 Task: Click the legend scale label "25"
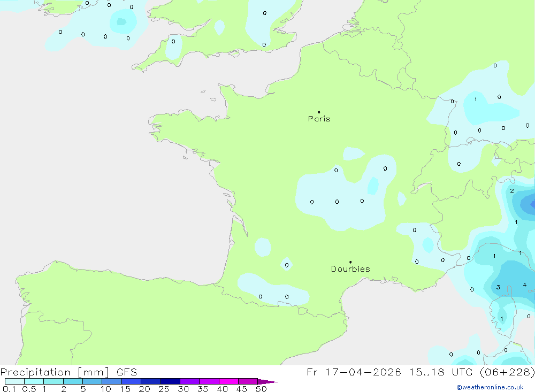coord(164,389)
